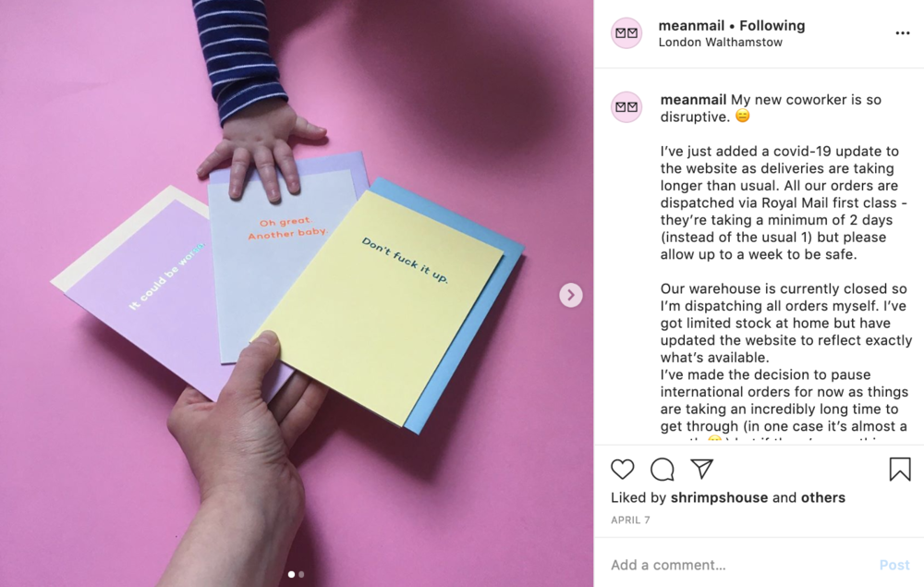Advance to the next photo with the arrow
Image resolution: width=924 pixels, height=587 pixels.
tap(570, 295)
